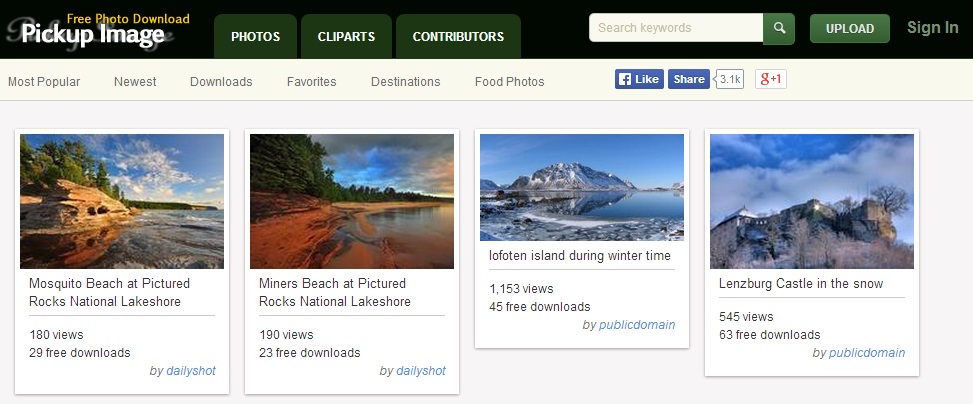Click the magnifying glass search button
This screenshot has width=973, height=404.
tap(779, 29)
